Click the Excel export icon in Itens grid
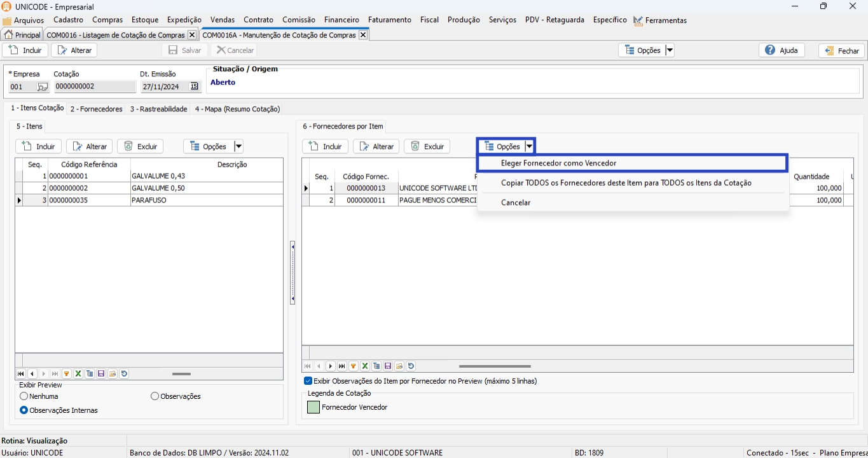The height and width of the screenshot is (458, 868). point(78,374)
